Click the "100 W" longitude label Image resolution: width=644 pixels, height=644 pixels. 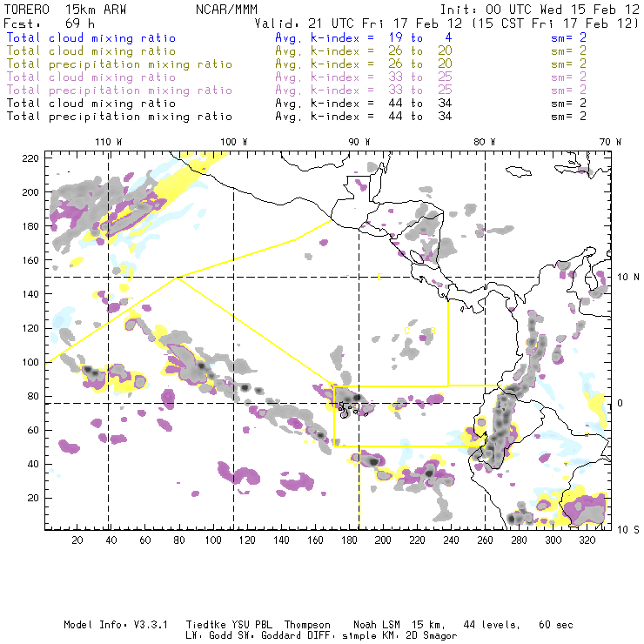coord(234,142)
